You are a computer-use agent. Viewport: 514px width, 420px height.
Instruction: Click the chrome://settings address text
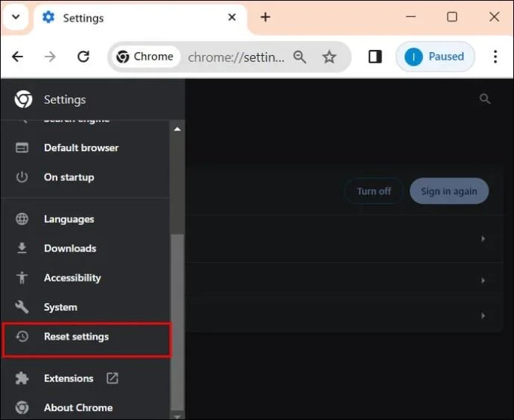tap(236, 57)
